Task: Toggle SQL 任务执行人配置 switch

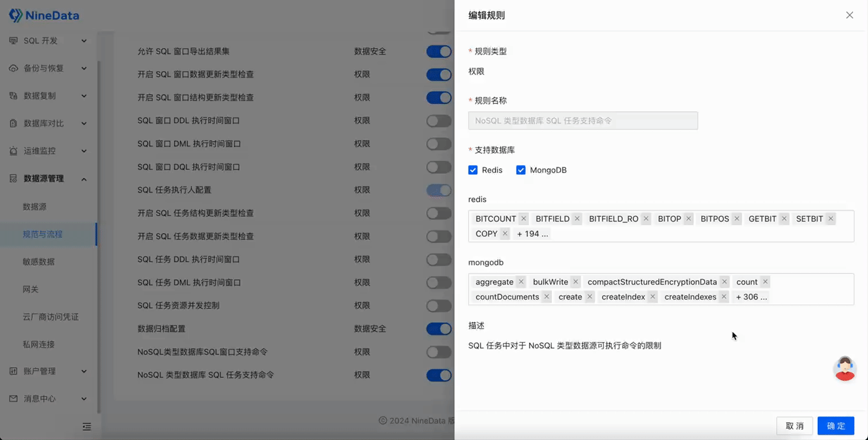Action: [439, 190]
